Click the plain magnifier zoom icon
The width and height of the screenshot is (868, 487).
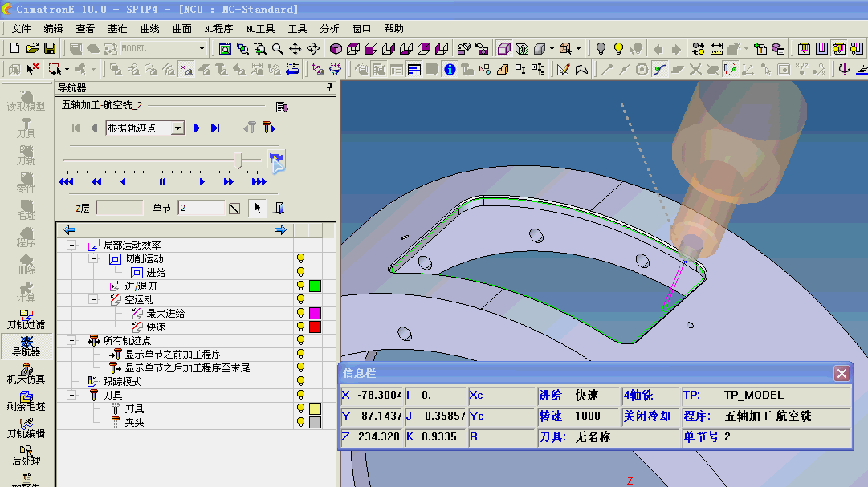(278, 49)
